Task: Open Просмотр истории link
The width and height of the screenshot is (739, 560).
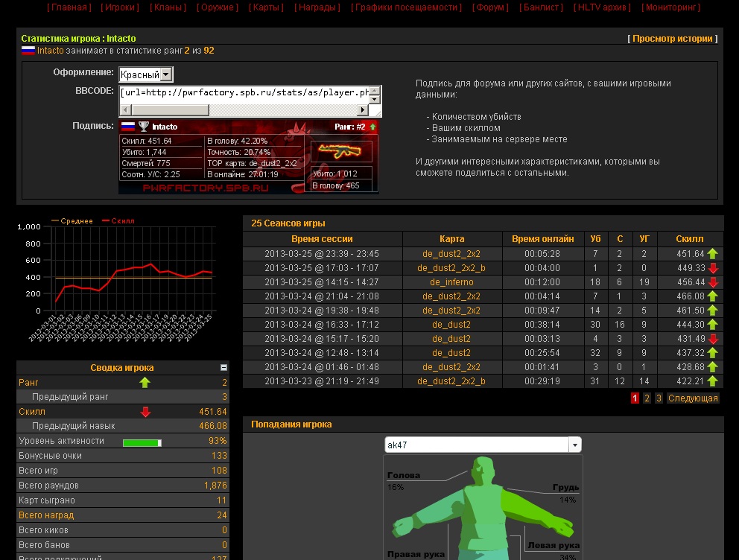Action: pos(672,39)
